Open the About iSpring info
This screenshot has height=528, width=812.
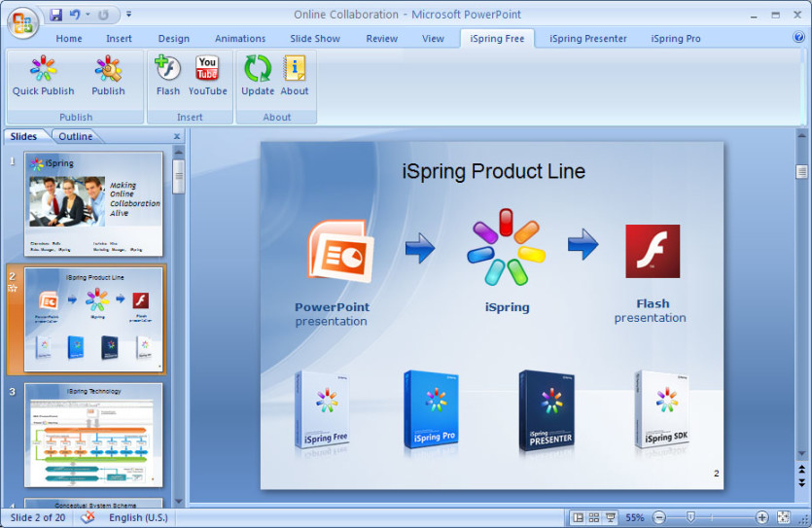295,76
